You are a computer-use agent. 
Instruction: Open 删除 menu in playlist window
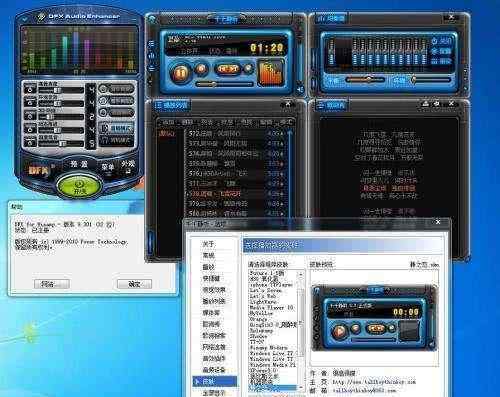(187, 123)
